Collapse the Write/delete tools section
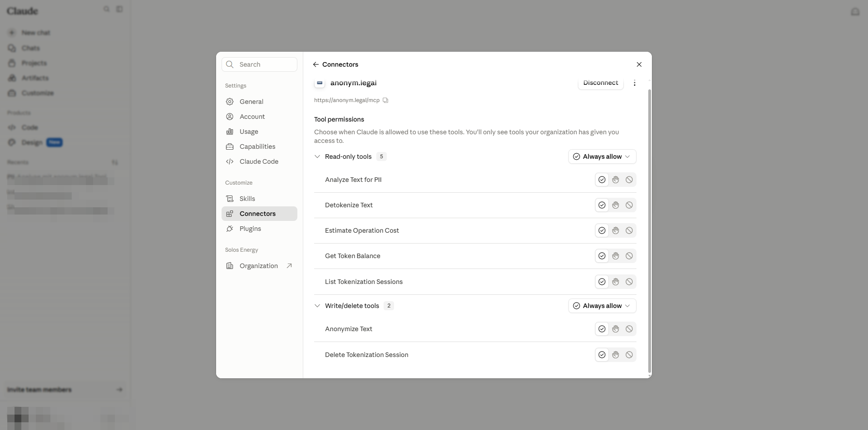 [317, 306]
